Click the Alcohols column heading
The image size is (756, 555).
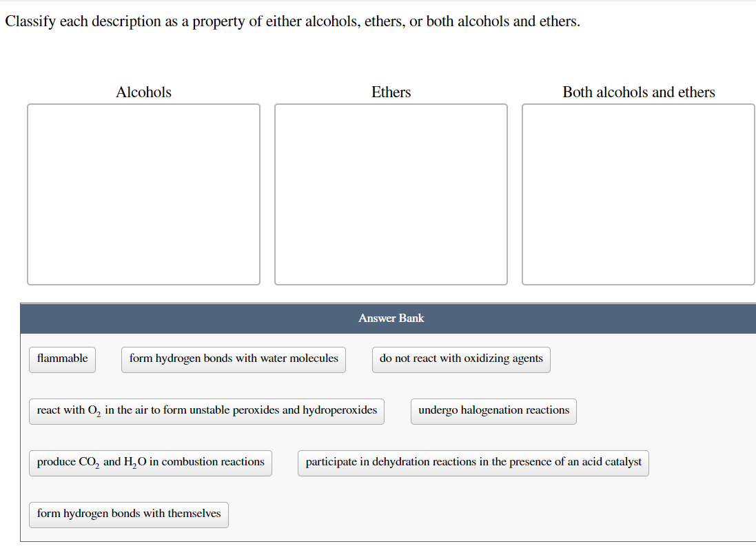143,92
